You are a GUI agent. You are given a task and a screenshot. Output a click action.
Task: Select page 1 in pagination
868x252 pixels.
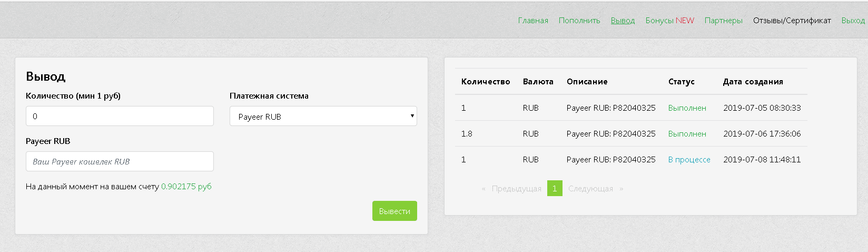pyautogui.click(x=555, y=188)
